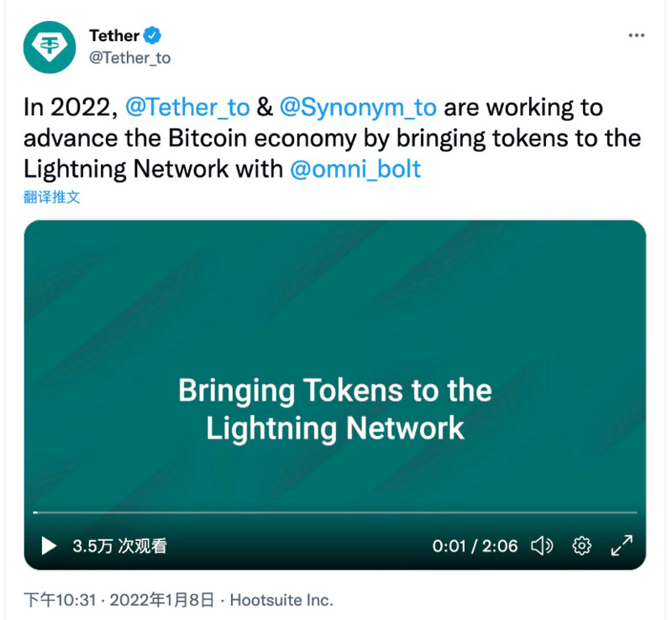
Task: Play the video with the play button
Action: point(49,546)
